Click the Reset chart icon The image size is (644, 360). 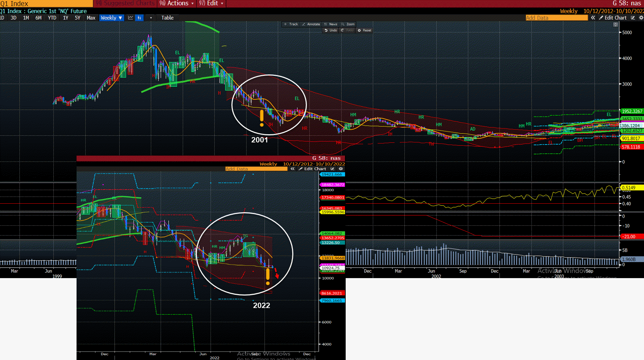pyautogui.click(x=365, y=30)
